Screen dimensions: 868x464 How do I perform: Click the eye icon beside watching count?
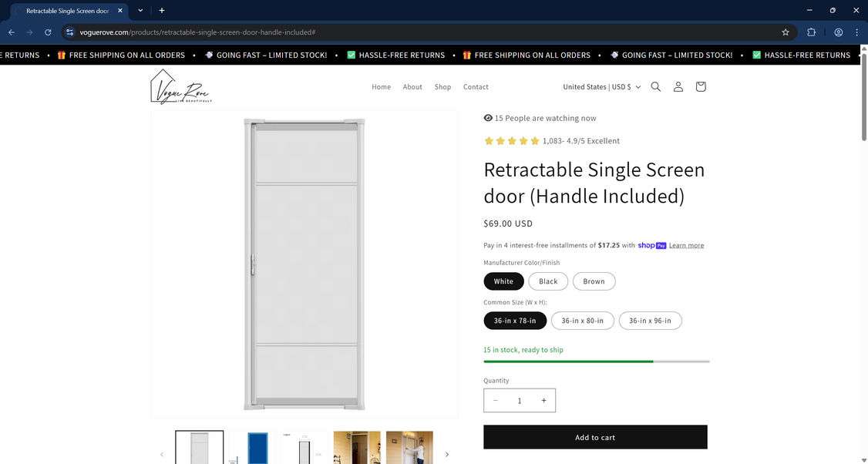pos(487,117)
